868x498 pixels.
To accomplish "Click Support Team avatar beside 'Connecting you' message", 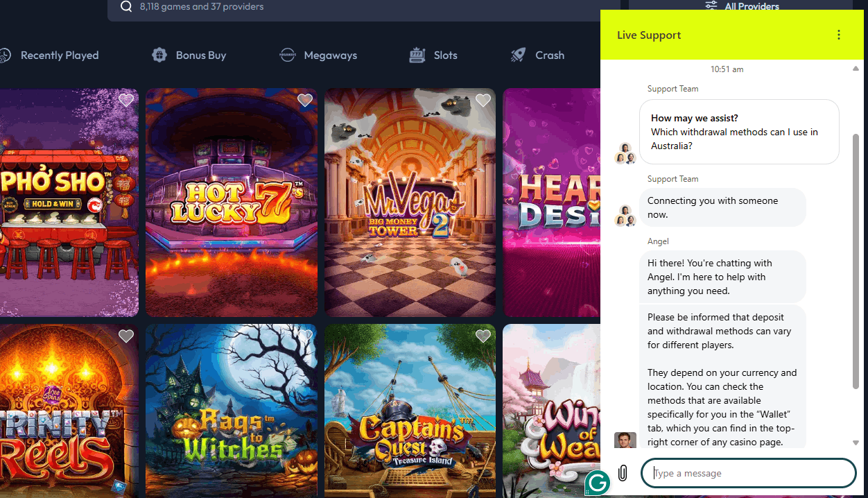I will (x=625, y=216).
